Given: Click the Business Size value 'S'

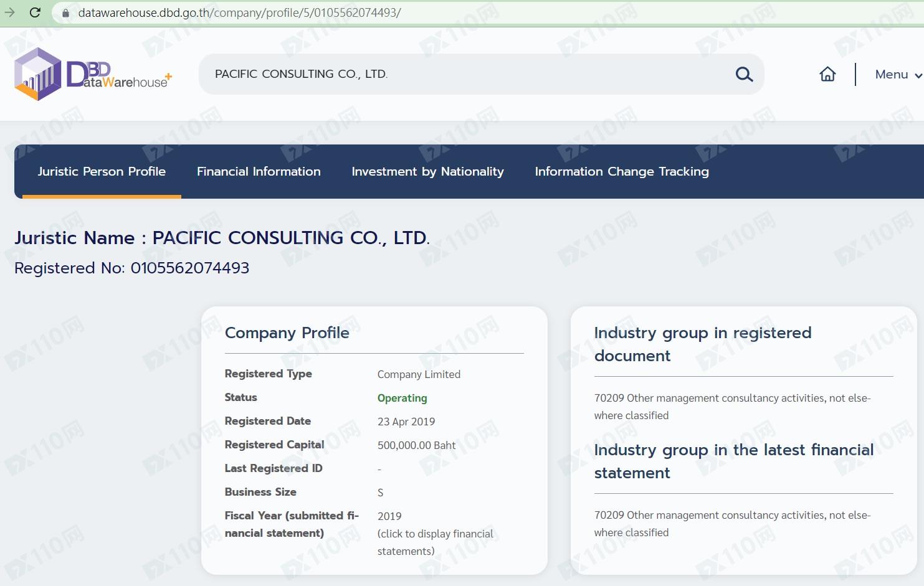Looking at the screenshot, I should pos(380,493).
